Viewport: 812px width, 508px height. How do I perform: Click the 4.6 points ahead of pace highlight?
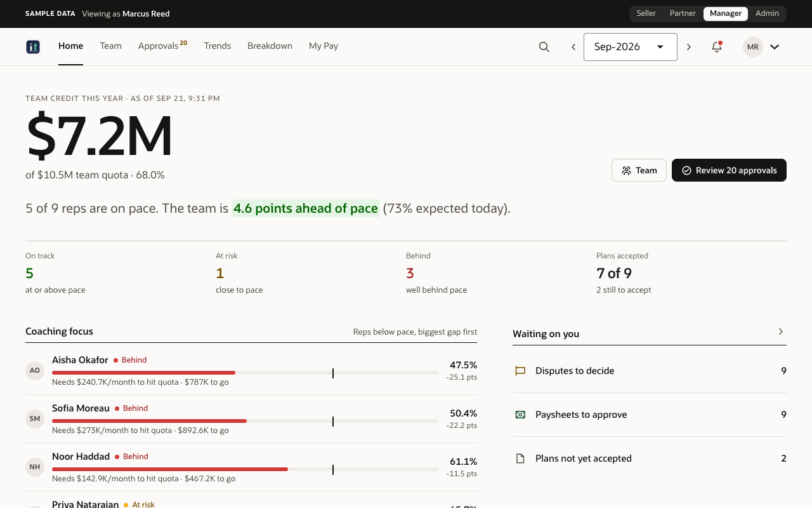(x=306, y=208)
